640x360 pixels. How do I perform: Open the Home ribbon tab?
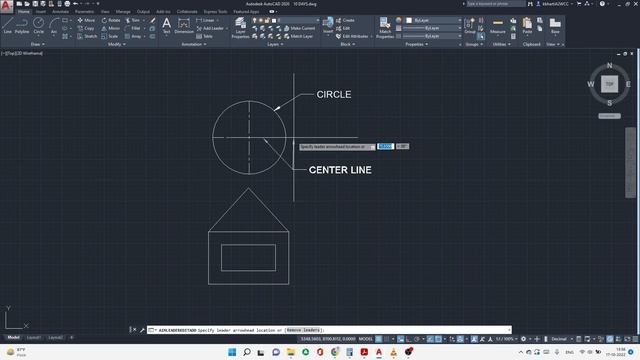click(24, 12)
